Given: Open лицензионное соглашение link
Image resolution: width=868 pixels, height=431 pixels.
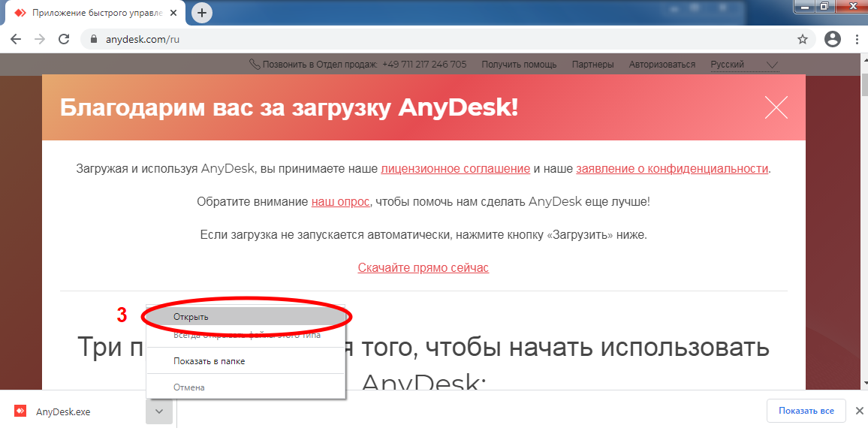Looking at the screenshot, I should coord(456,169).
